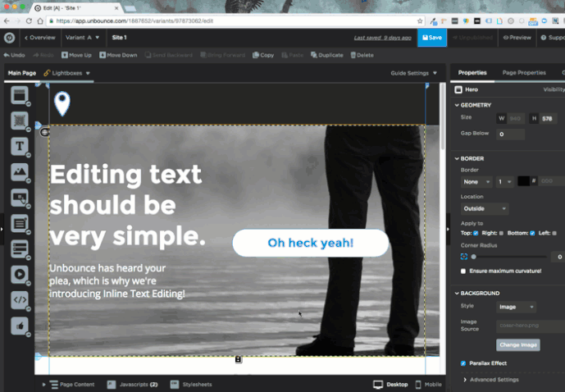Uncheck the Top border checkbox
The width and height of the screenshot is (565, 392).
coord(476,233)
